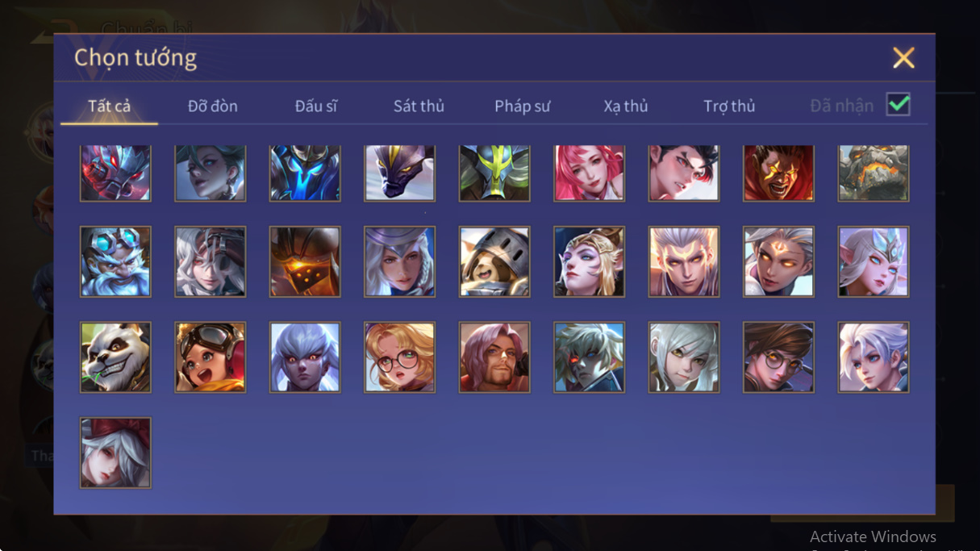The image size is (980, 551).
Task: Choose the aviator goggles kid hero
Action: click(211, 357)
